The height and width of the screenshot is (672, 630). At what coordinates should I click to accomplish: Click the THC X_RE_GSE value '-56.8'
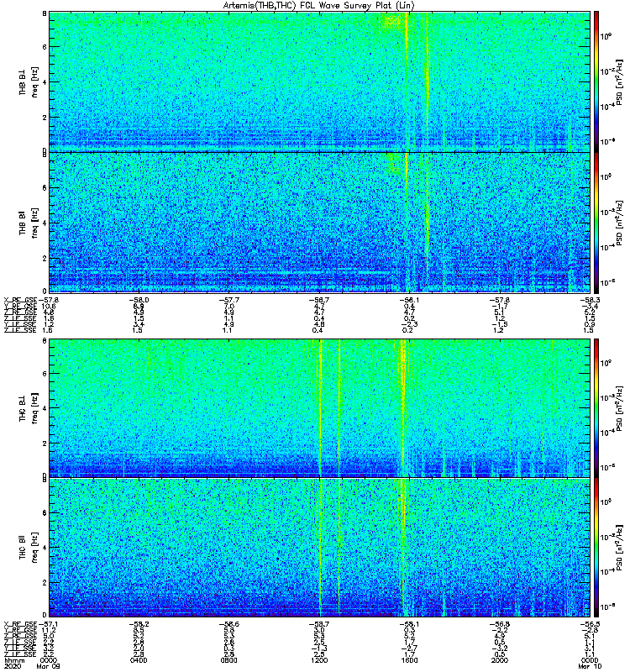tap(499, 624)
